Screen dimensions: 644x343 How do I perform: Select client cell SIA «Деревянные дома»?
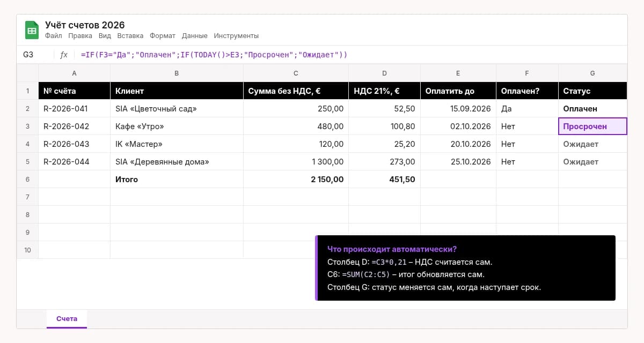[177, 162]
